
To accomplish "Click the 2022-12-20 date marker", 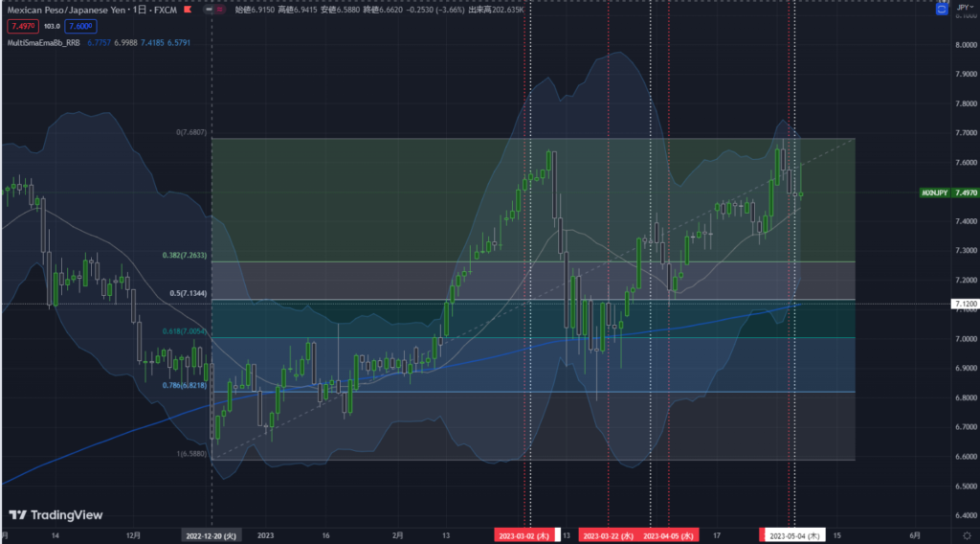I will (x=212, y=534).
